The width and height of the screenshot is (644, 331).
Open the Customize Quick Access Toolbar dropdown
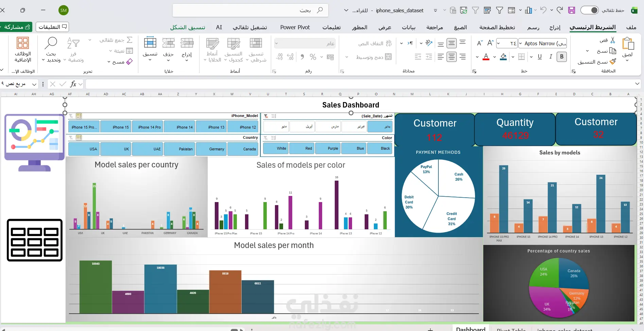coord(435,11)
